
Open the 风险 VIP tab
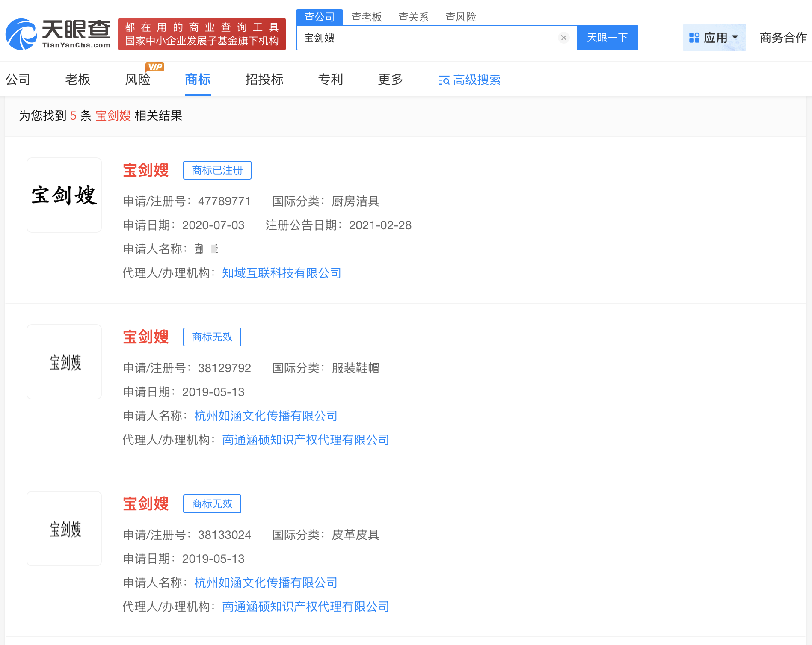[x=138, y=80]
